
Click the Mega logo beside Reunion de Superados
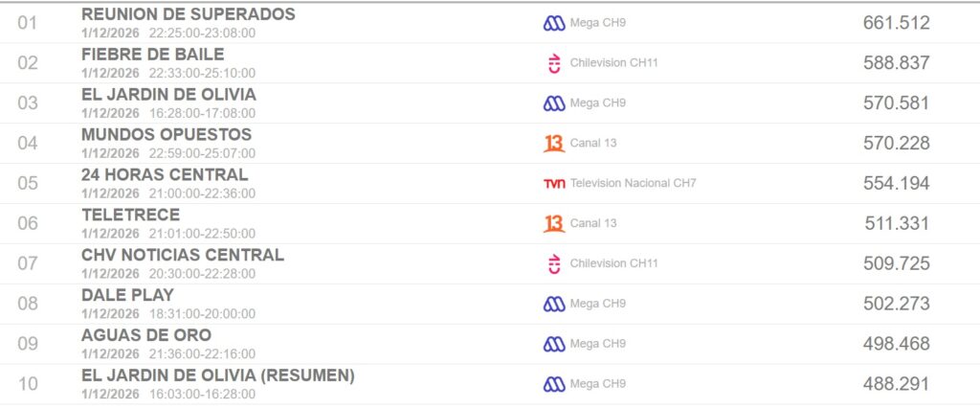(x=554, y=23)
